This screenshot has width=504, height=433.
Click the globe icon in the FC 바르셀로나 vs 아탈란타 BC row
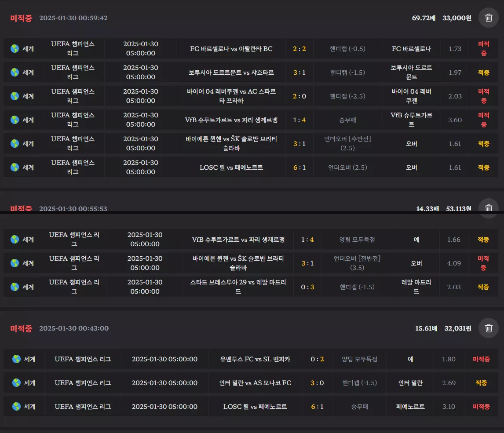[x=15, y=49]
